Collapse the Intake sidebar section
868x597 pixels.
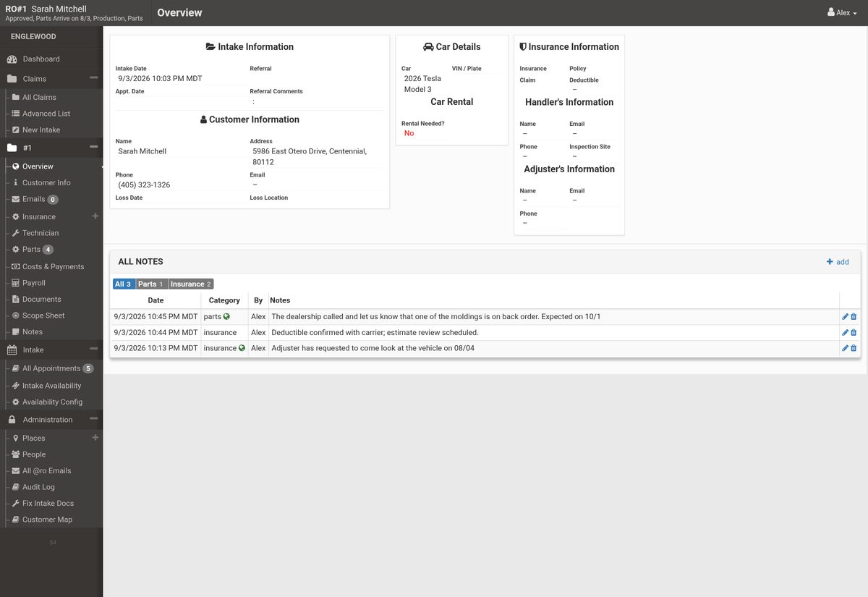[93, 349]
